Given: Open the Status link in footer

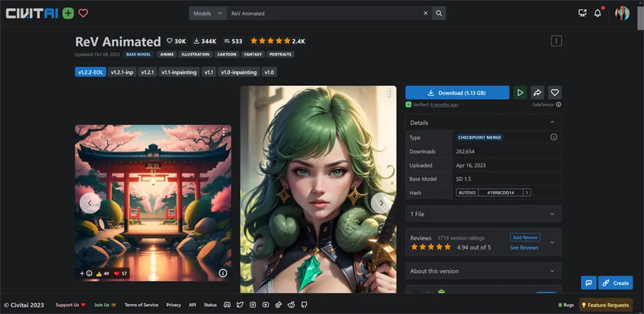Looking at the screenshot, I should click(210, 305).
